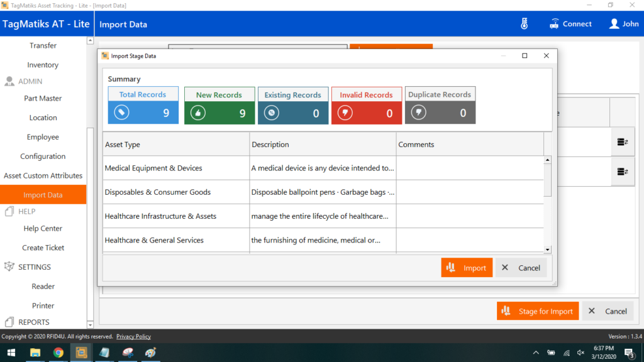The height and width of the screenshot is (362, 644).
Task: Click the orange Import button
Action: point(467,268)
